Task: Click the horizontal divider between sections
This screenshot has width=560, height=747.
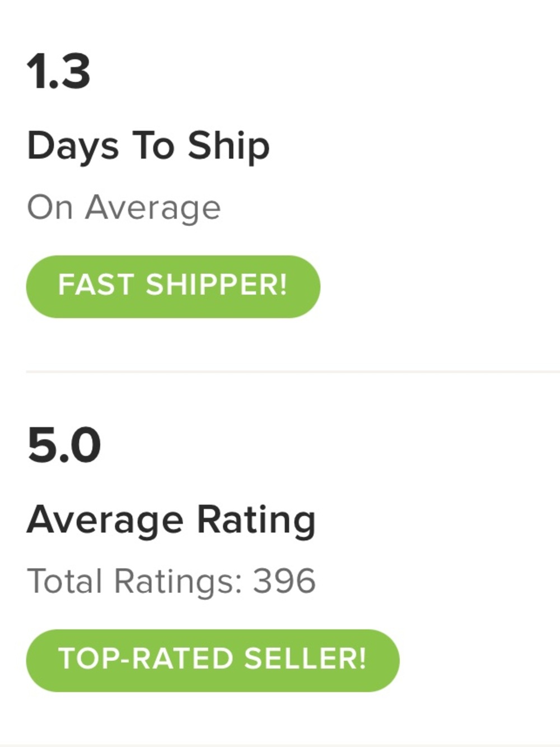Action: coord(291,371)
